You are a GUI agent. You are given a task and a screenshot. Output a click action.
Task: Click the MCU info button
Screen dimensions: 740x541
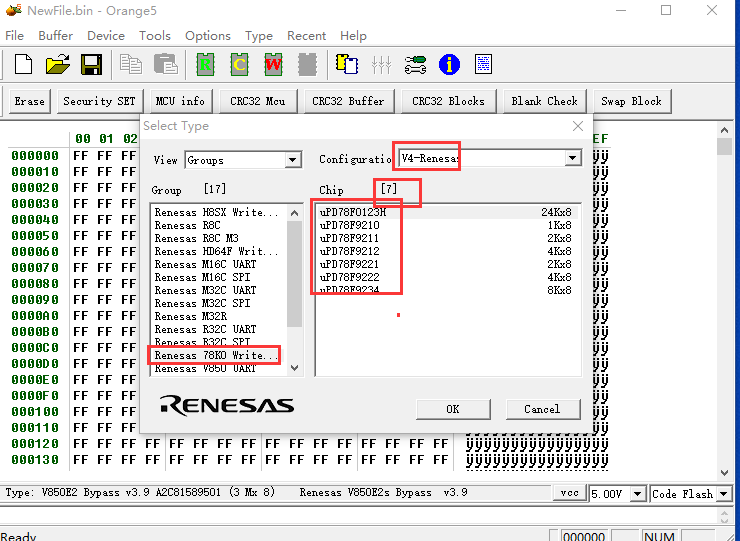coord(180,101)
